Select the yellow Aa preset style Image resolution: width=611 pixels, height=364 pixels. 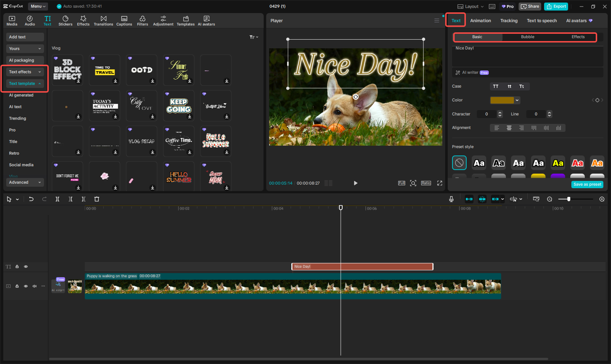pyautogui.click(x=558, y=163)
